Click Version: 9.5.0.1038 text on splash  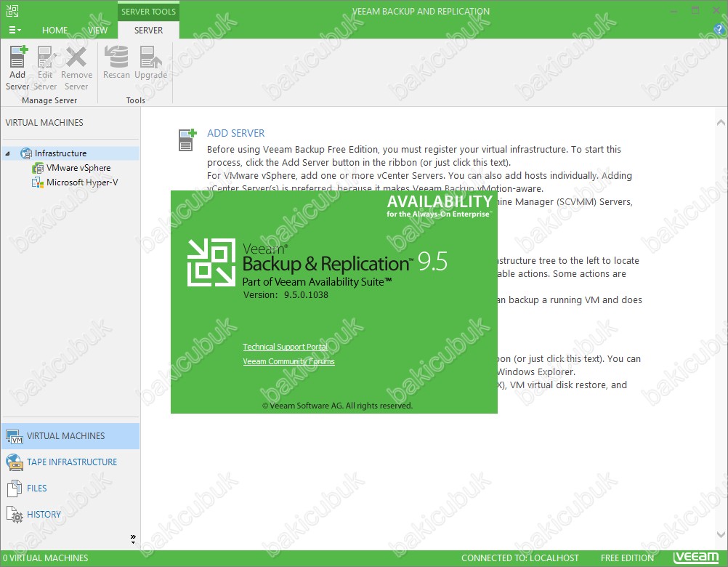coord(286,295)
